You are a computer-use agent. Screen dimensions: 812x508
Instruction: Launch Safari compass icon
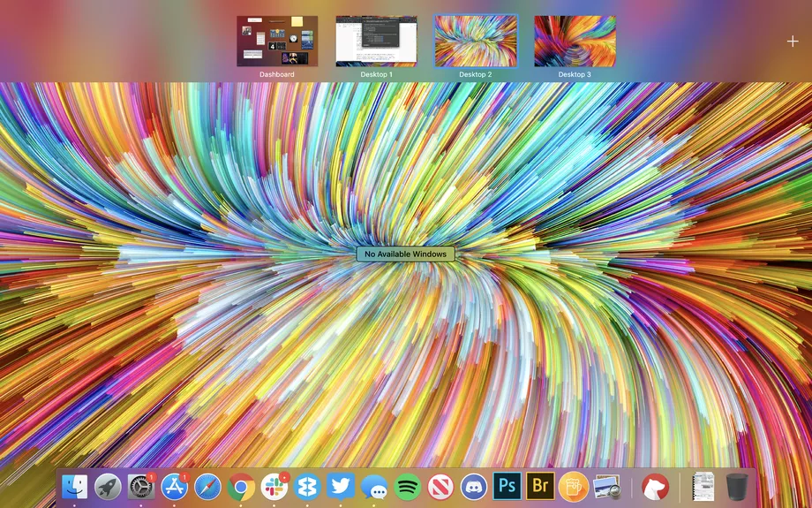coord(207,486)
